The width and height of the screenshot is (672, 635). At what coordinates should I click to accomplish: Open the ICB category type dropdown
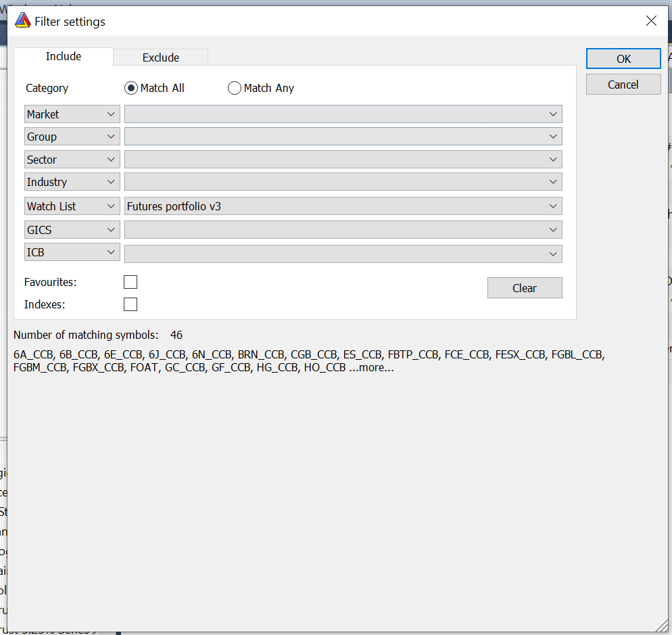(x=72, y=252)
